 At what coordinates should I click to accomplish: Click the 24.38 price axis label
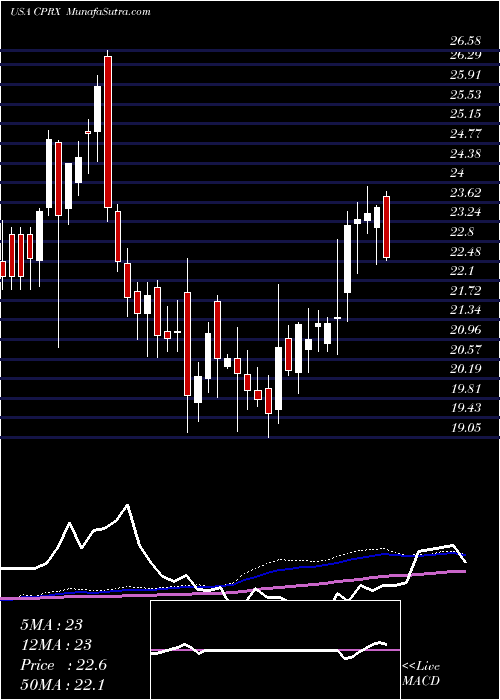(x=466, y=154)
